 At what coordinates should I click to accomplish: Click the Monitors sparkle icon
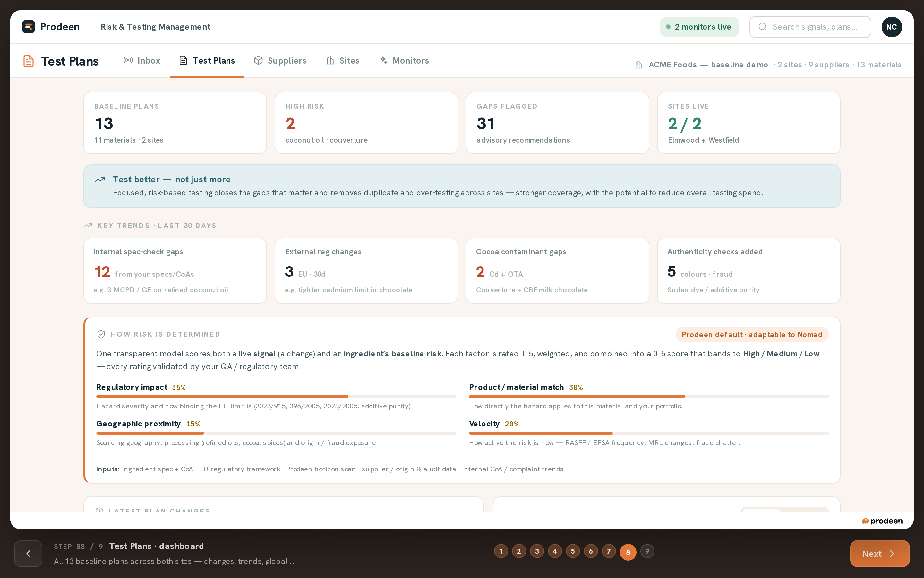(383, 60)
